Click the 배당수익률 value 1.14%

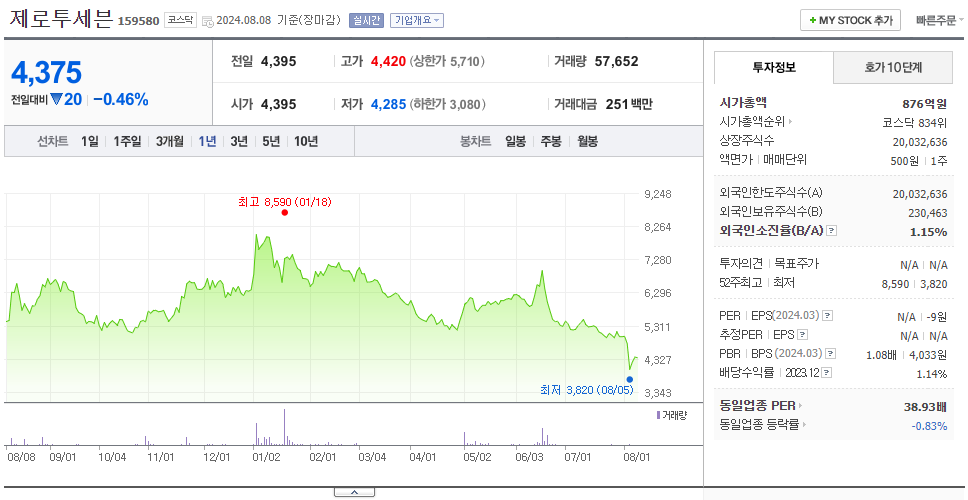point(932,374)
